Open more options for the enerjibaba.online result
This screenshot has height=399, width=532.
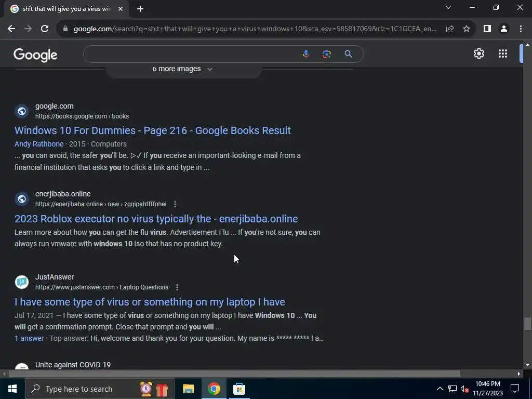tap(175, 204)
